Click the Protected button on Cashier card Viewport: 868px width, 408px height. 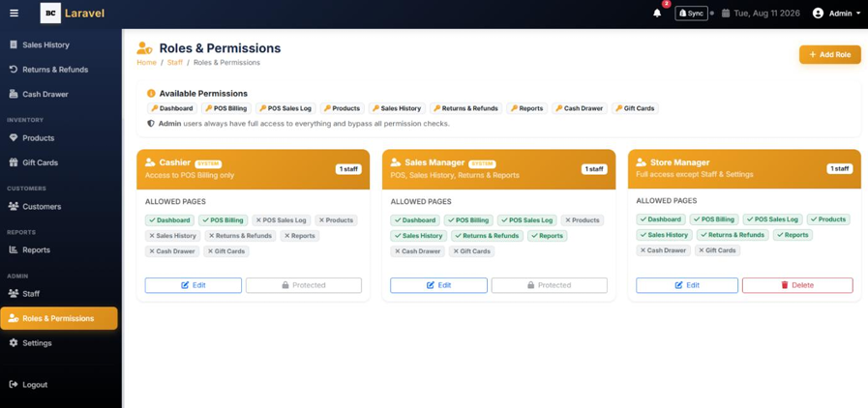(304, 285)
